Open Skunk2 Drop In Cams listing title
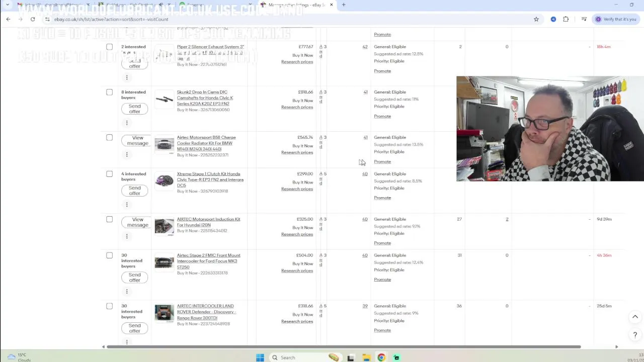644x362 pixels. 205,98
